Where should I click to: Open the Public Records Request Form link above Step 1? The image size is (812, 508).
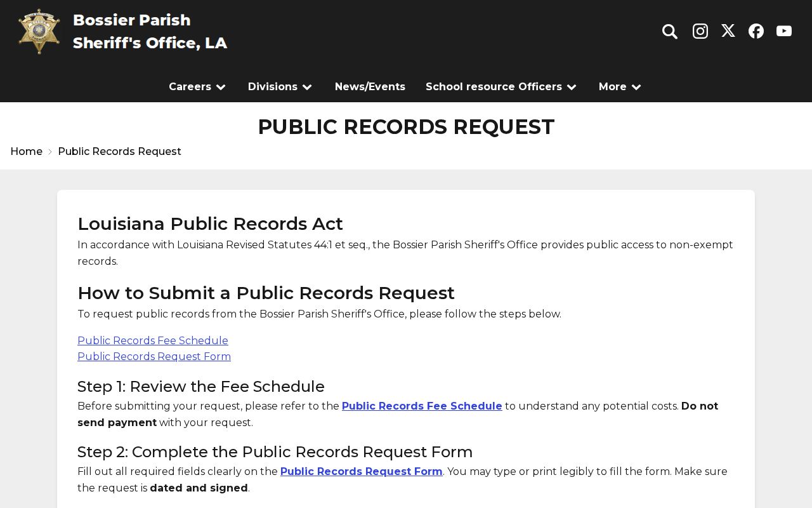pyautogui.click(x=154, y=357)
